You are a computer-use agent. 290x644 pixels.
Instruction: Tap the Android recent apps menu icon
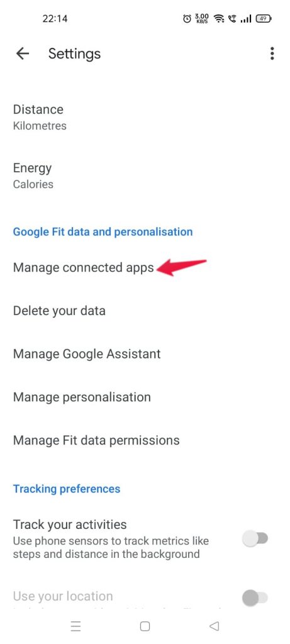pyautogui.click(x=75, y=626)
